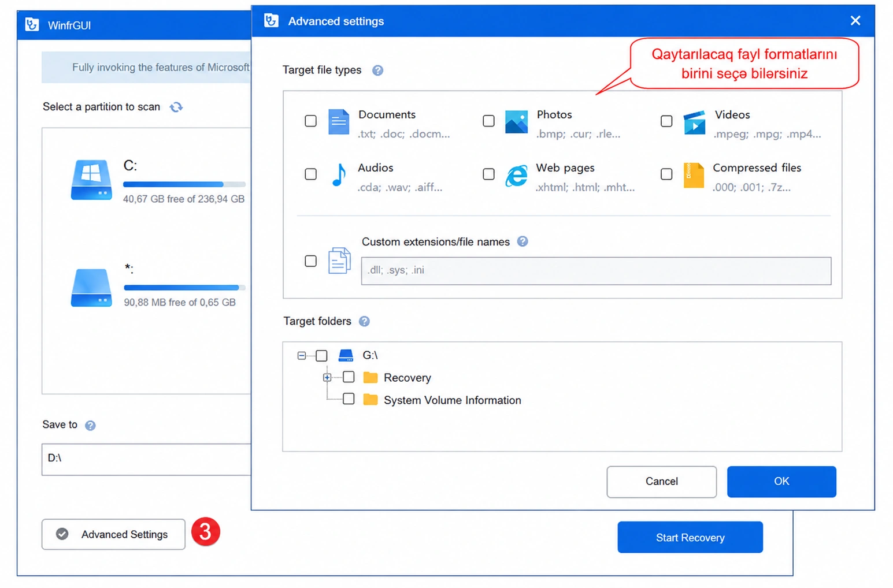Tick the G:\ drive checkbox

tap(321, 356)
